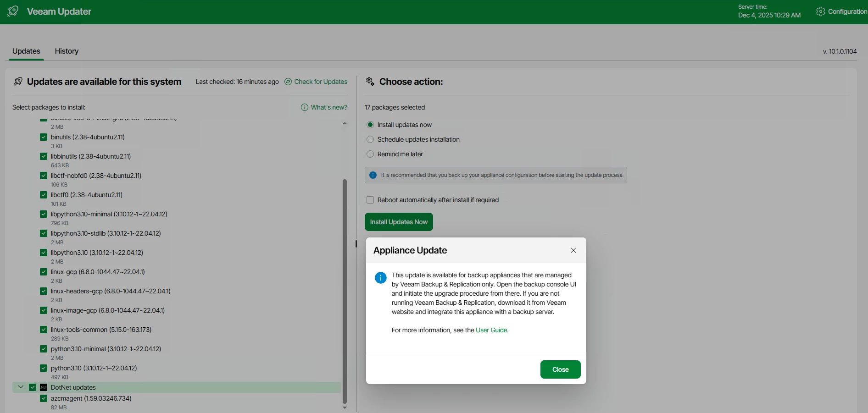Image resolution: width=868 pixels, height=413 pixels.
Task: Click the version number v. 10.1.0.1104
Action: [840, 51]
